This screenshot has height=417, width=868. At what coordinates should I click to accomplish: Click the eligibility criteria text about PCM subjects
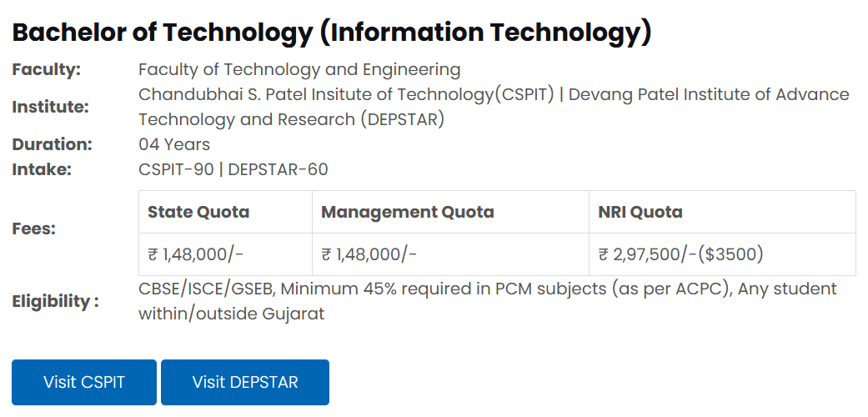point(487,301)
